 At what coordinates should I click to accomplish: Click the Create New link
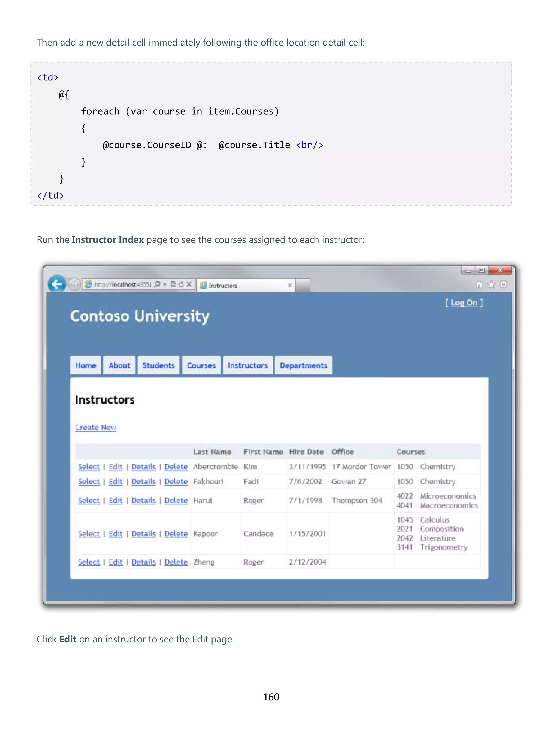click(x=96, y=427)
